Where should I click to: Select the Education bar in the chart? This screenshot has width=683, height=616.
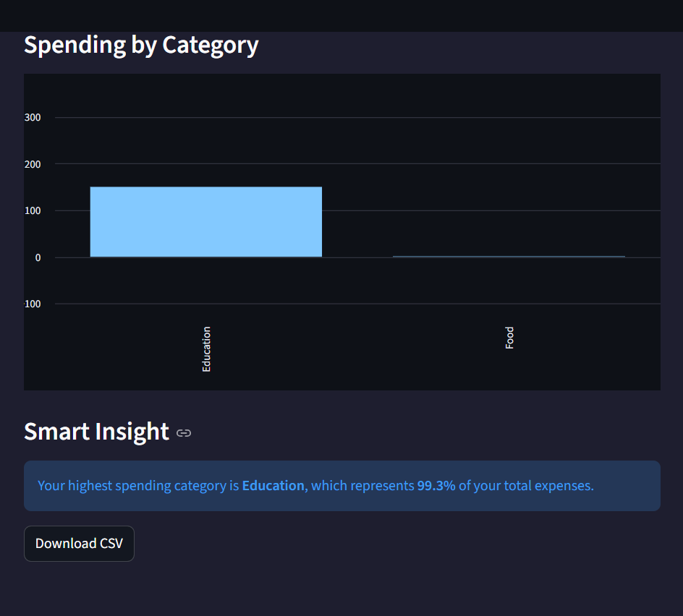206,221
